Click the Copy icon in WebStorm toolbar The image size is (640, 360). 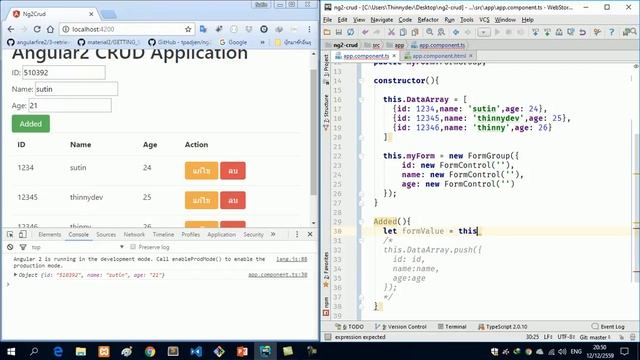(403, 32)
